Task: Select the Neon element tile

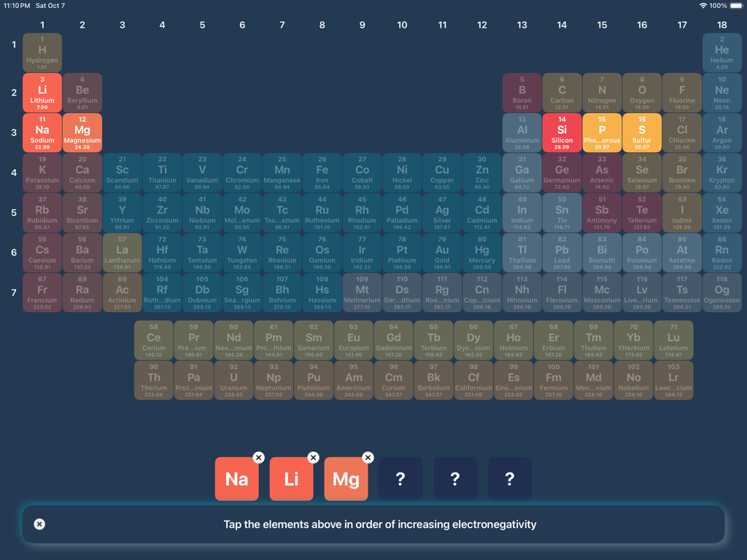Action: (722, 93)
